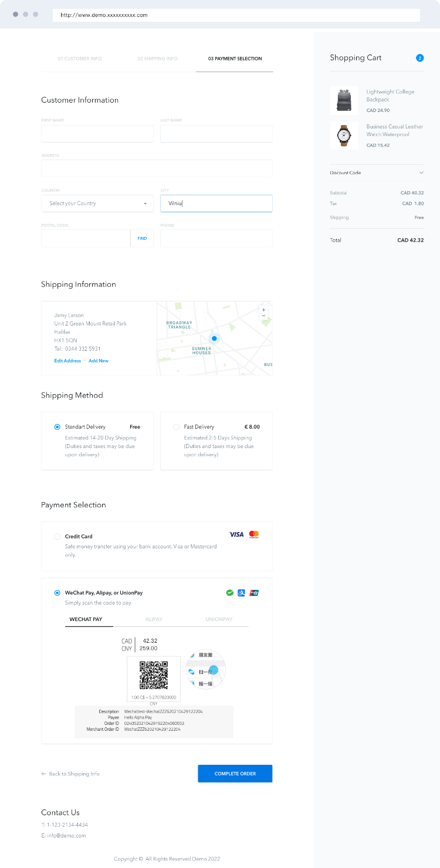Viewport: 440px width, 868px height.
Task: Select Fast Delivery shipping option
Action: click(176, 427)
